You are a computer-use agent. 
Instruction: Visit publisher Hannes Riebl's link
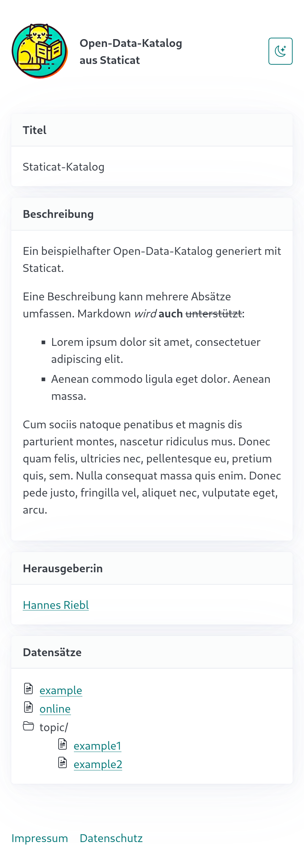(x=56, y=605)
